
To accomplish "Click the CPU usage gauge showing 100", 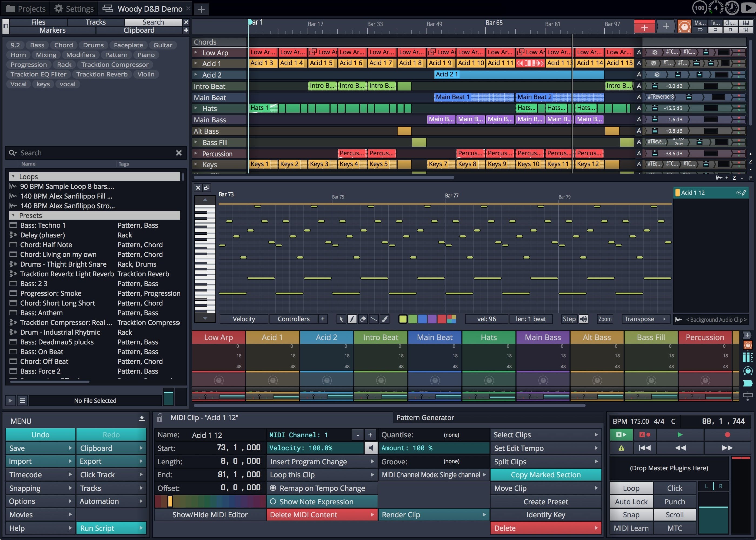I will (699, 8).
